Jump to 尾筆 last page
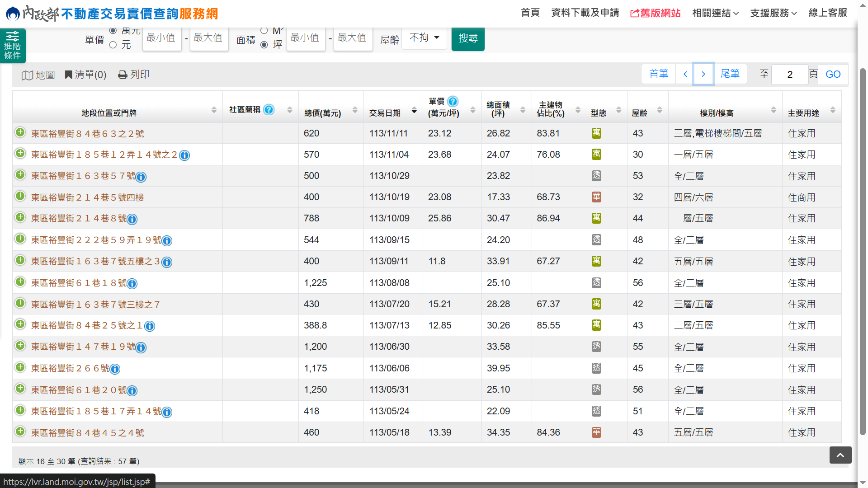868x488 pixels. coord(730,74)
